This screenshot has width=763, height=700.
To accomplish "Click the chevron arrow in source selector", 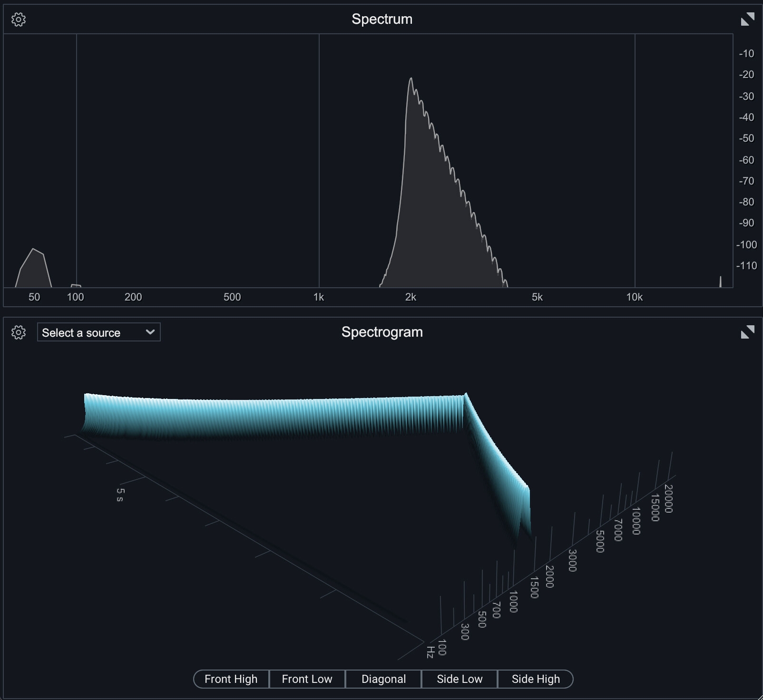I will pyautogui.click(x=150, y=332).
